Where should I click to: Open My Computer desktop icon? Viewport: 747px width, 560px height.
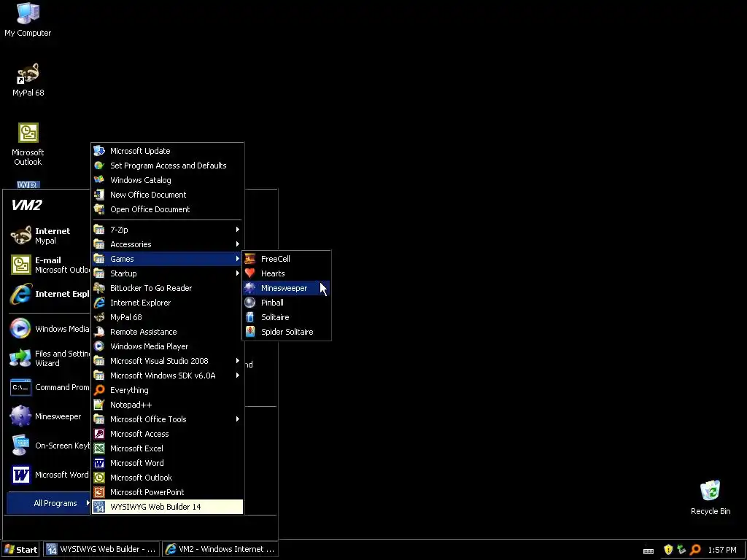(28, 19)
